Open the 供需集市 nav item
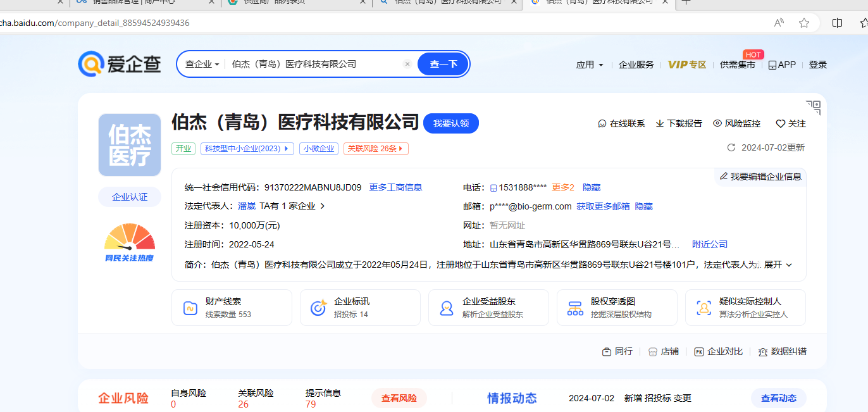 (738, 65)
